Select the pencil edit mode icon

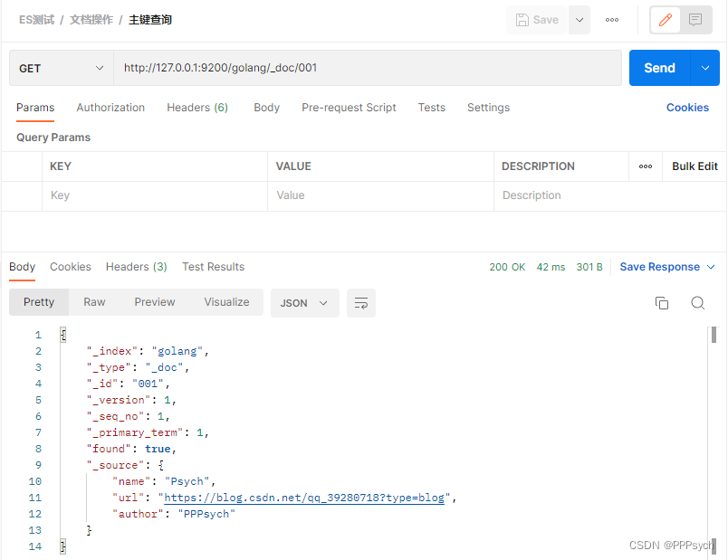[666, 20]
